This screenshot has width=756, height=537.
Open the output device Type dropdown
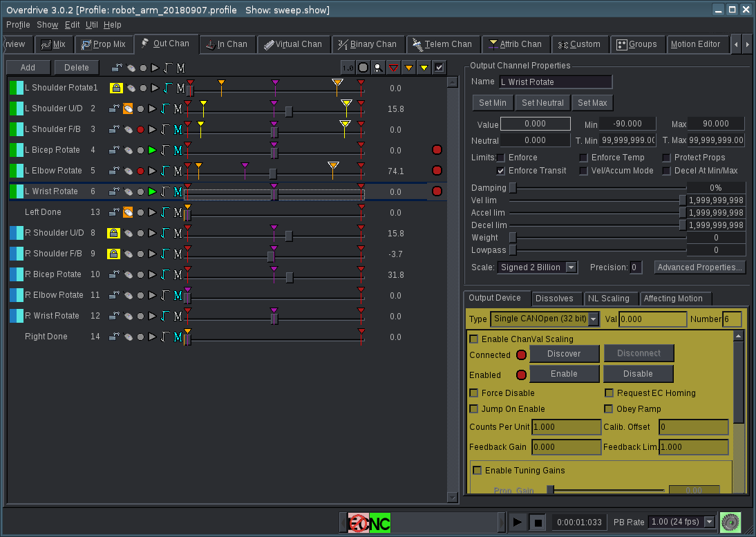pos(594,319)
